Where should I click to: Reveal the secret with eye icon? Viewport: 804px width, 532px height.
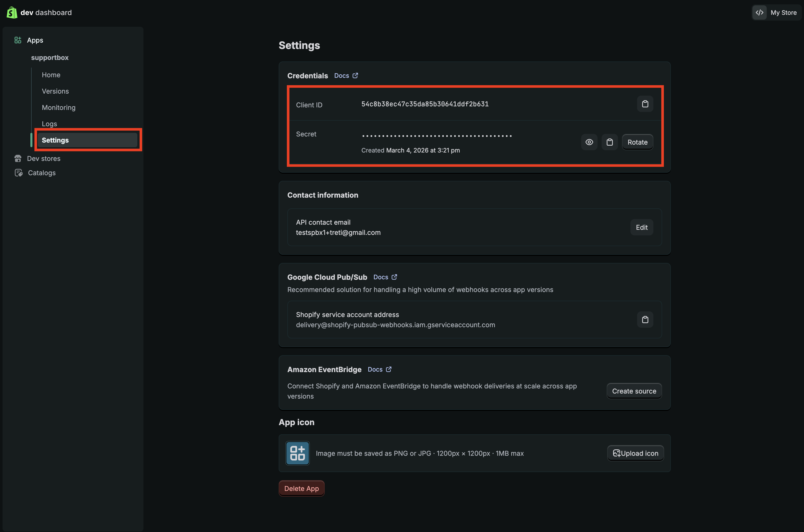pos(589,142)
